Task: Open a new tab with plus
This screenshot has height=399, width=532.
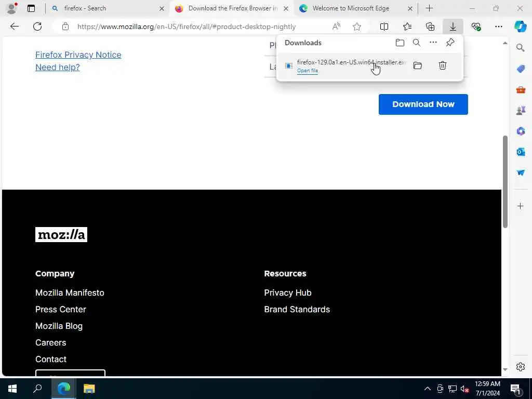Action: 429,8
